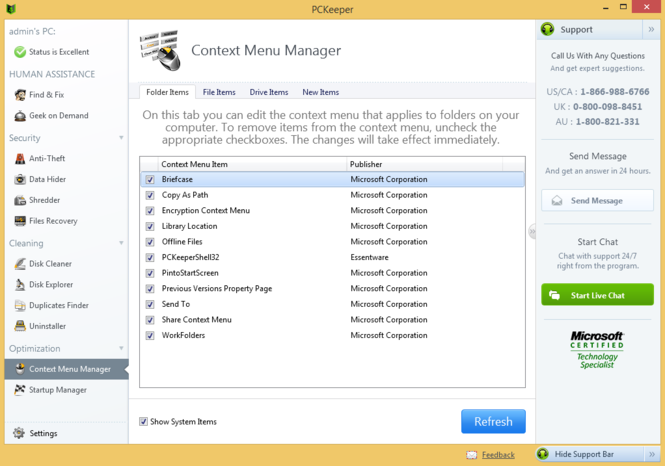The image size is (665, 466).
Task: Uncheck the Send To checkbox
Action: click(x=150, y=304)
